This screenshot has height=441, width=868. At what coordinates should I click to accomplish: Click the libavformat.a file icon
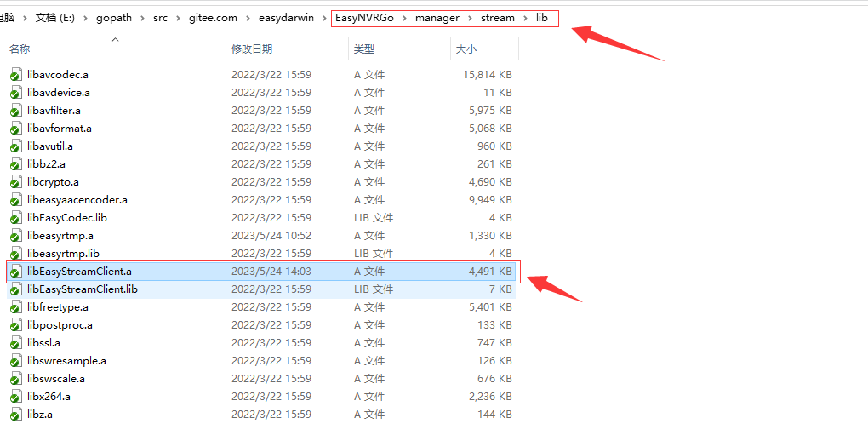coord(16,129)
